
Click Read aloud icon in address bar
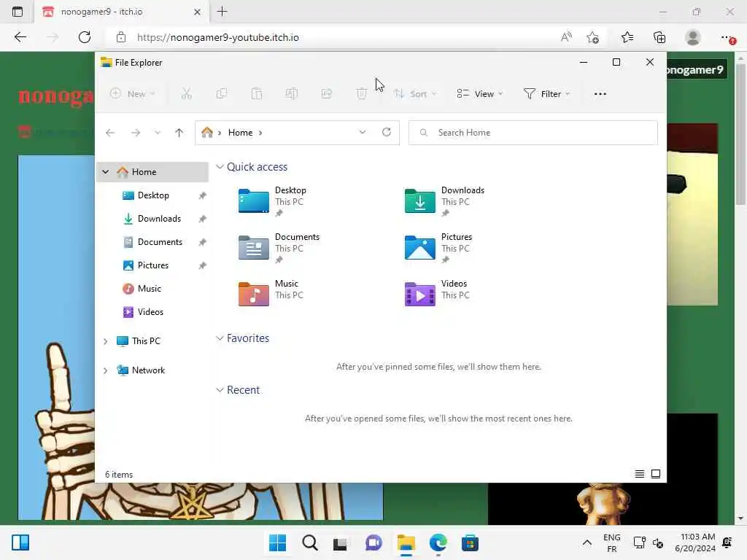[566, 37]
